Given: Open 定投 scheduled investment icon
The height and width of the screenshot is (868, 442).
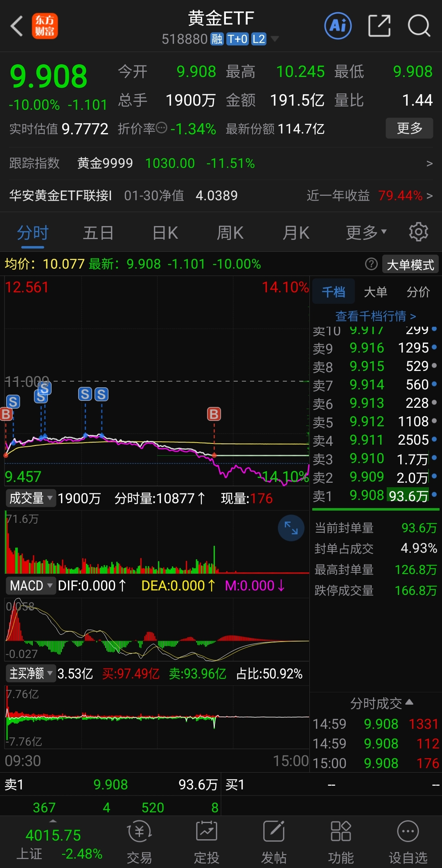Looking at the screenshot, I should (x=207, y=843).
